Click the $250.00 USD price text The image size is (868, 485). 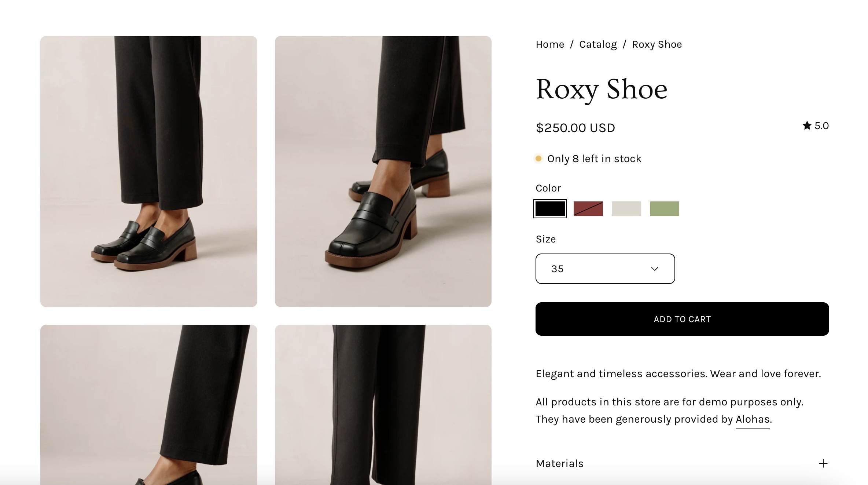(575, 128)
